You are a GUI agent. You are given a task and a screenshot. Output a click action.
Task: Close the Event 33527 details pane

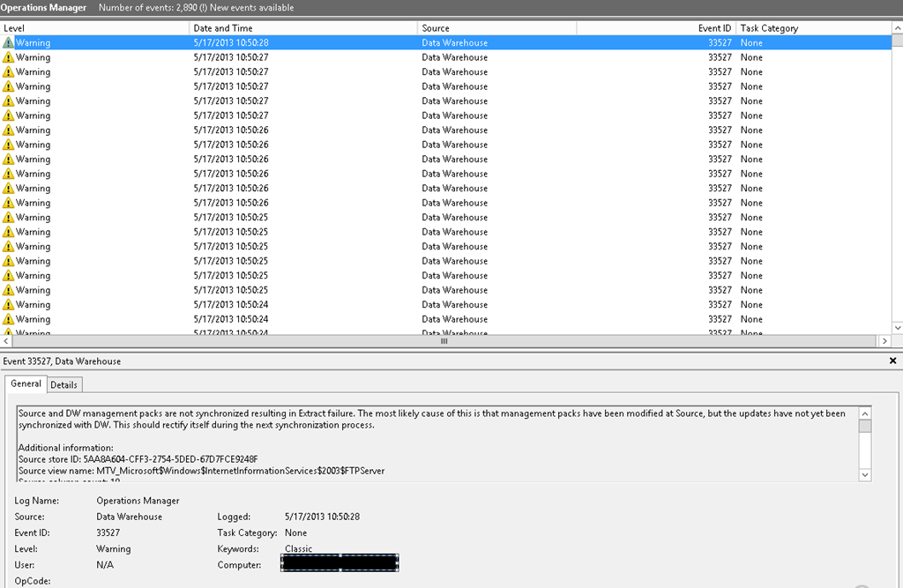click(894, 361)
